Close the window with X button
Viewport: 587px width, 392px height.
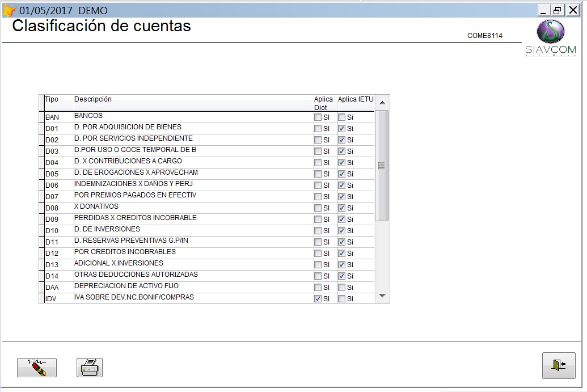[x=573, y=10]
